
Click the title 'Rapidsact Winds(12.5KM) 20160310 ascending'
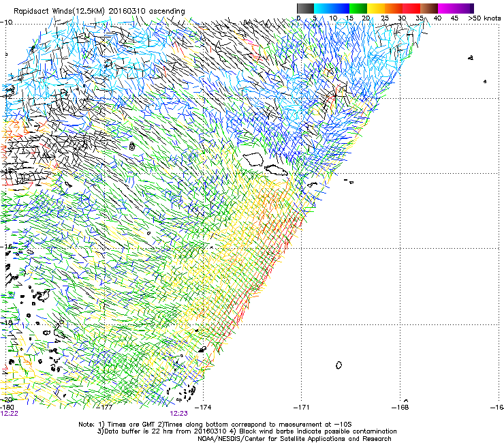pos(99,12)
